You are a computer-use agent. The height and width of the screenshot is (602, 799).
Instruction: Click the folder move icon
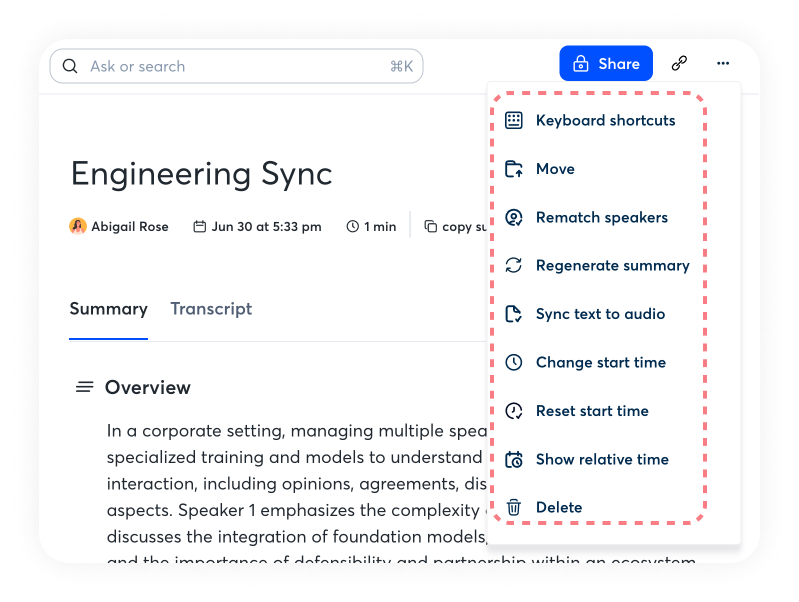coord(514,169)
